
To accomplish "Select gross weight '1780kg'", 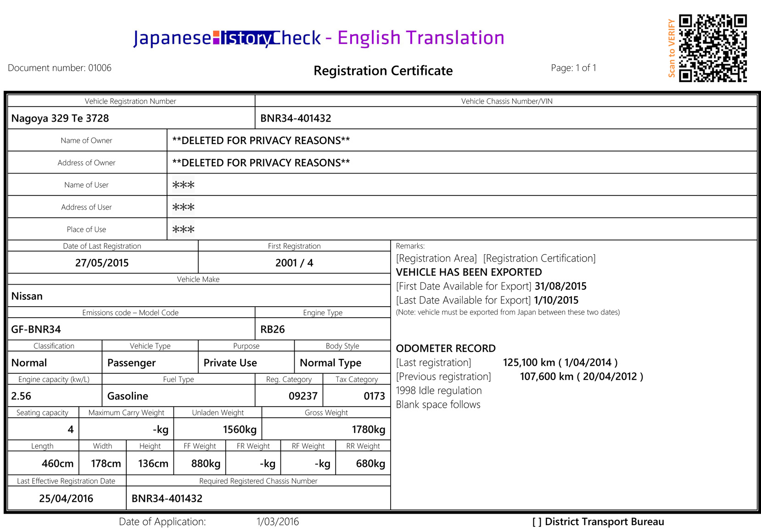I will click(x=369, y=430).
